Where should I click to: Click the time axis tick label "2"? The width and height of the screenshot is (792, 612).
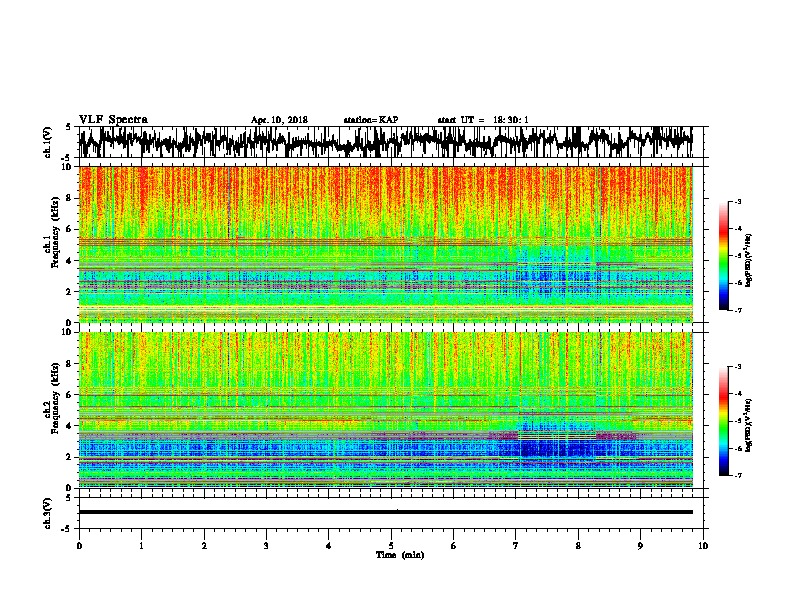[204, 546]
